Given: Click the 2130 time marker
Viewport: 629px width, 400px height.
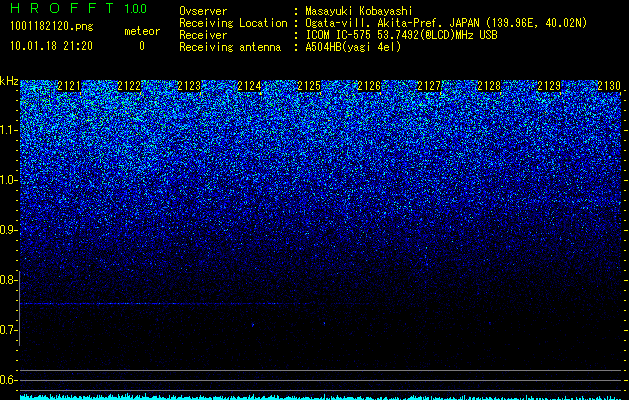Looking at the screenshot, I should [x=609, y=86].
